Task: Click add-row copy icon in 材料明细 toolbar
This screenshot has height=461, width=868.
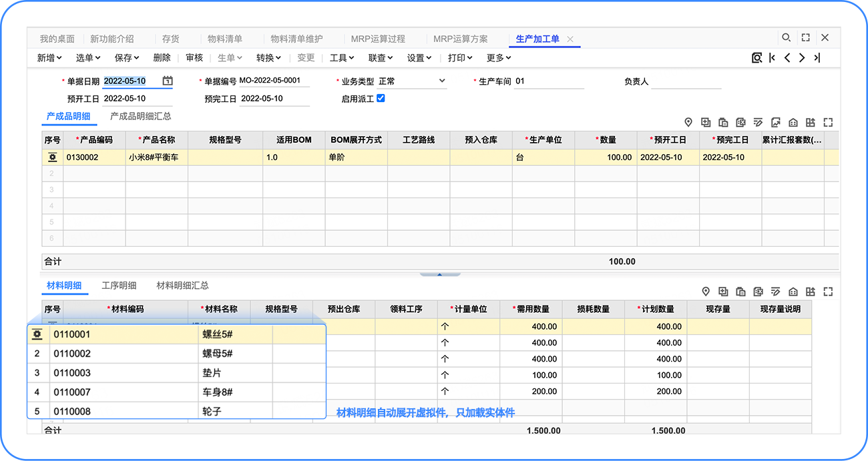Action: click(x=723, y=292)
